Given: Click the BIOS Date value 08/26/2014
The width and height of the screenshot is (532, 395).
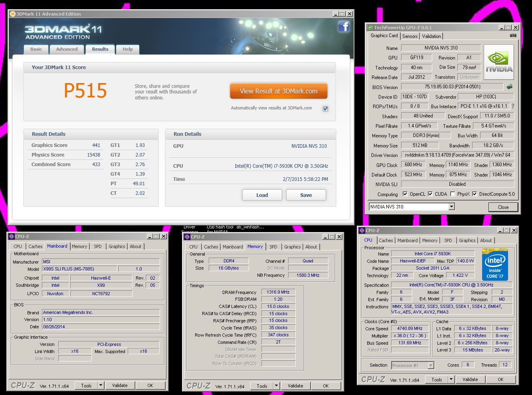Looking at the screenshot, I should 101,327.
